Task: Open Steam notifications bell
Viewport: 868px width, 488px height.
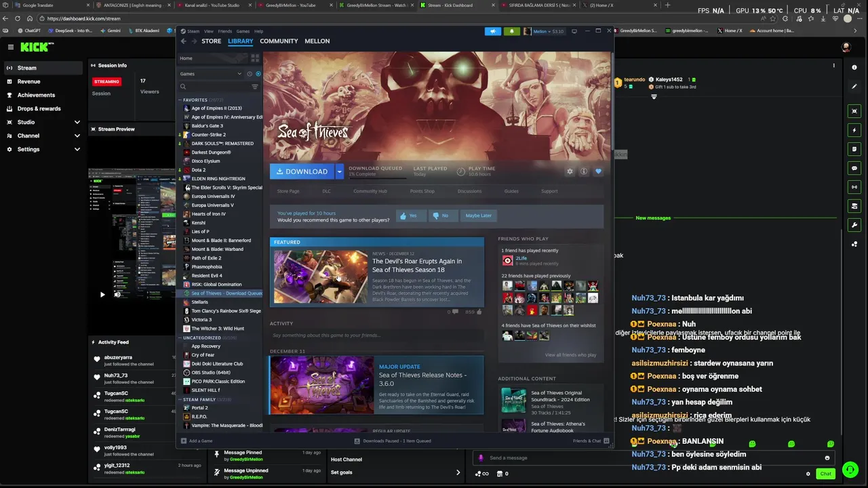Action: [x=511, y=31]
